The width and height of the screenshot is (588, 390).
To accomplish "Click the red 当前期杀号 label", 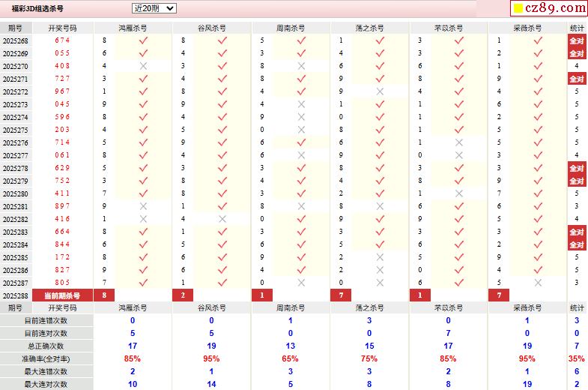I will (62, 295).
